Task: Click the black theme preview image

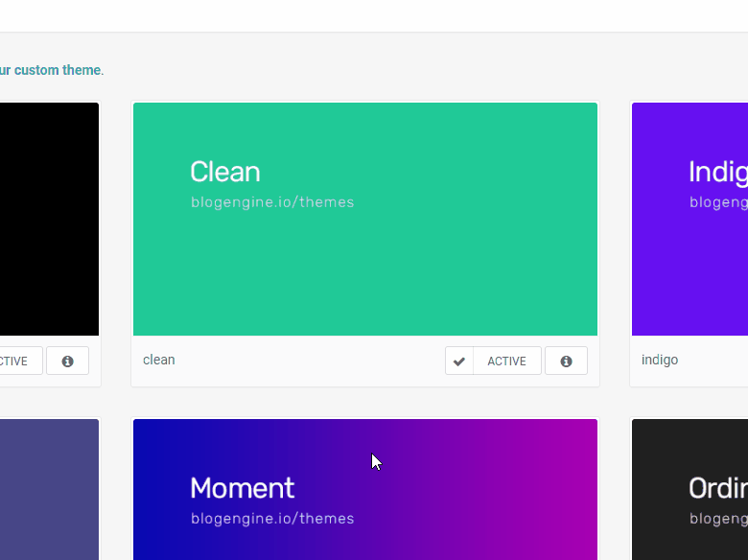Action: pos(49,219)
